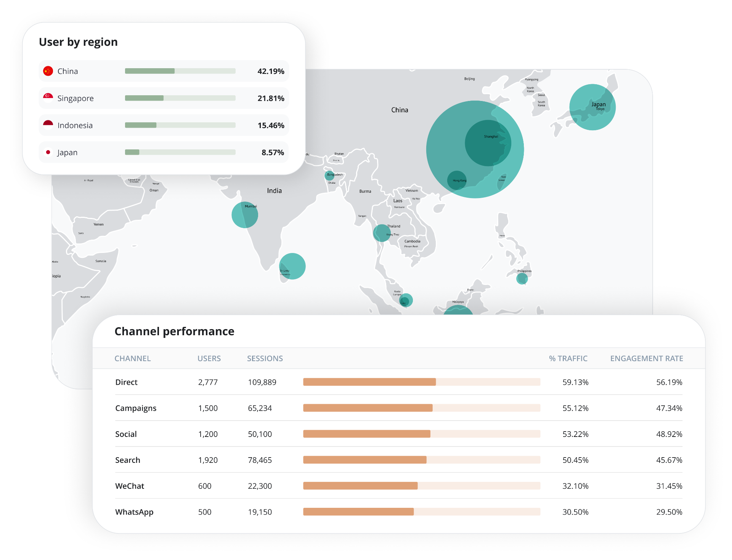Sort by the CHANNEL column header

coord(133,358)
